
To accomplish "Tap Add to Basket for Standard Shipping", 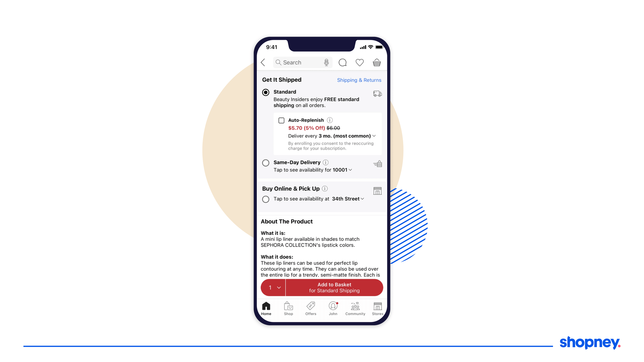I will click(x=334, y=287).
